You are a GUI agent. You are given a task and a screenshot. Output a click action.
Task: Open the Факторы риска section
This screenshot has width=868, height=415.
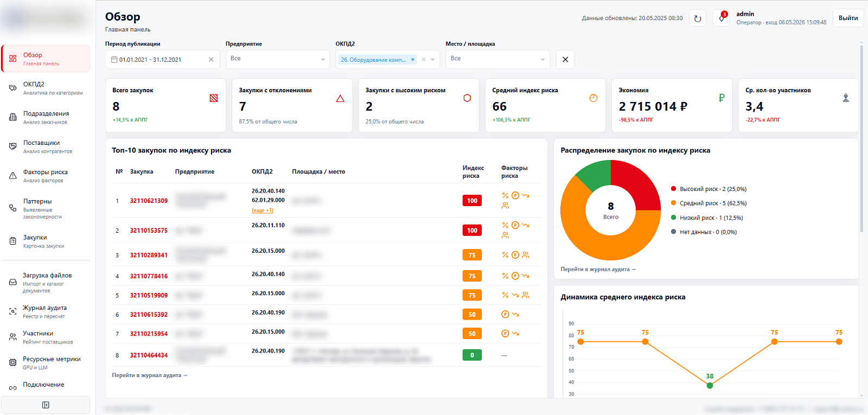click(46, 176)
